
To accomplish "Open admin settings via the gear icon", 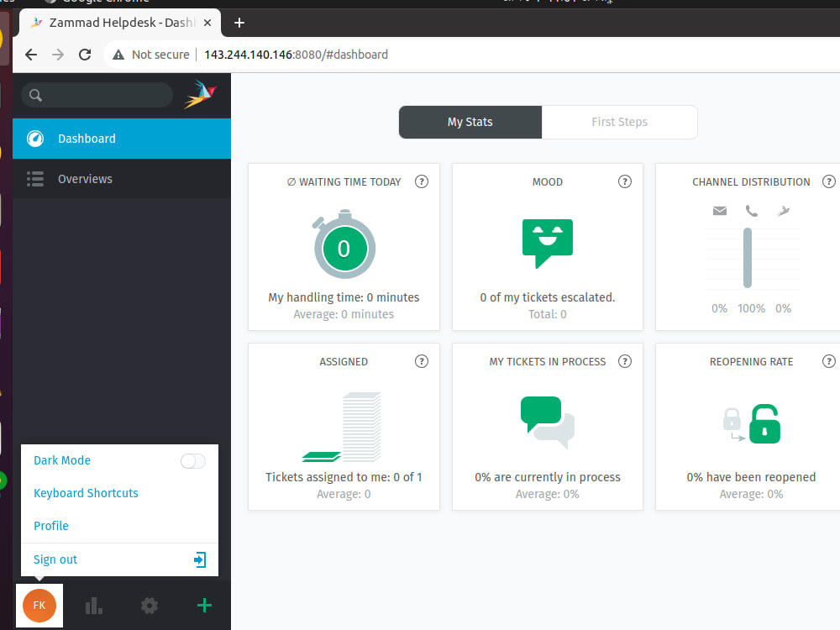I will pyautogui.click(x=149, y=605).
